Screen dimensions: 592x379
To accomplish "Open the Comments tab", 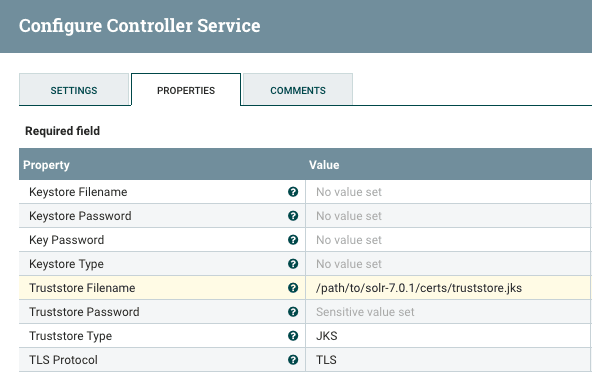I will (298, 90).
